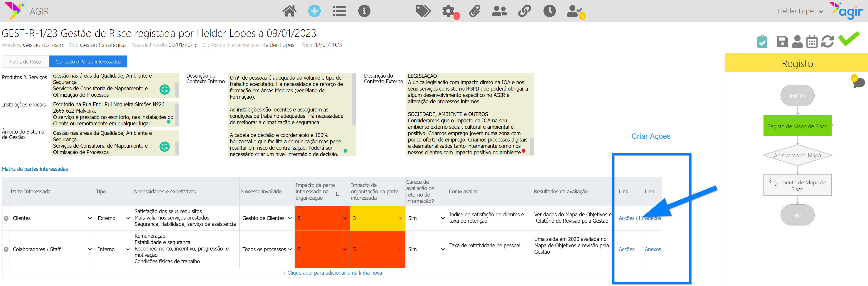Switch to Matriz de Risco tab

click(25, 62)
